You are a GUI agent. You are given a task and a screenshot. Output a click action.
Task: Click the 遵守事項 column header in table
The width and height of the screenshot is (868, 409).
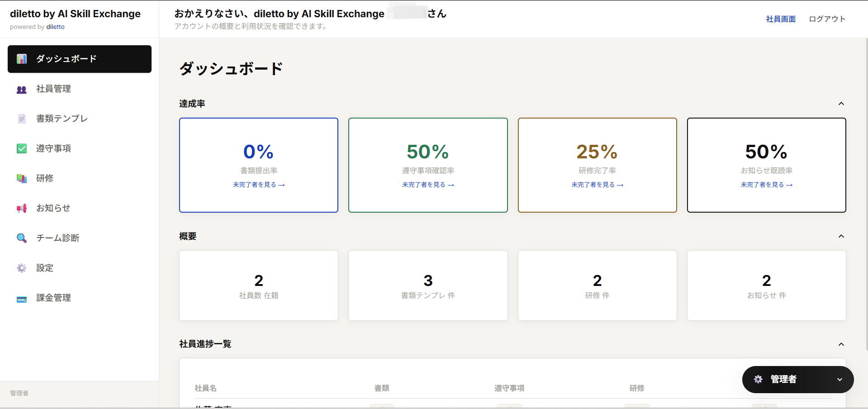pos(509,388)
